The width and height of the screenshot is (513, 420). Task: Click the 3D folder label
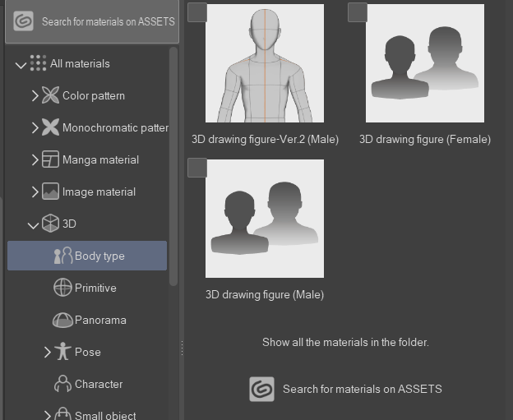pos(69,224)
